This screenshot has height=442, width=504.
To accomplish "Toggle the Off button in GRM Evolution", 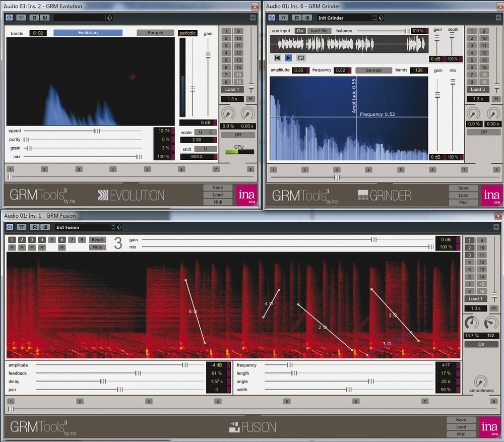I will [x=238, y=135].
